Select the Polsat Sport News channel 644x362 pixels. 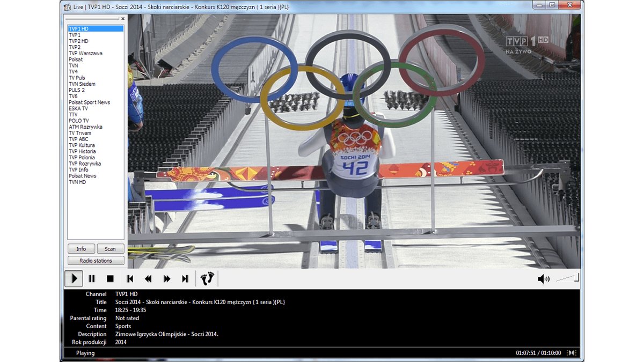point(89,102)
